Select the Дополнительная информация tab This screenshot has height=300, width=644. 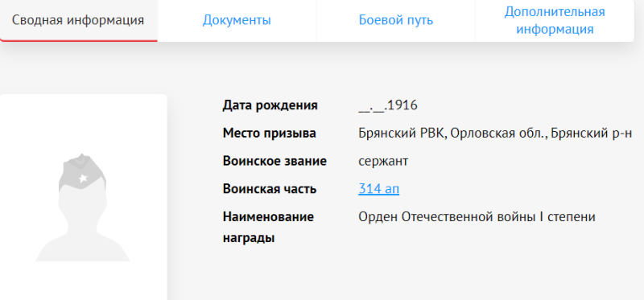555,21
